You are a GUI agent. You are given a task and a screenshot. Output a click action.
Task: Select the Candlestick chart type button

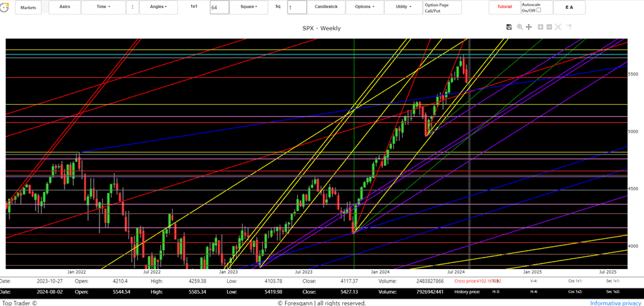326,7
